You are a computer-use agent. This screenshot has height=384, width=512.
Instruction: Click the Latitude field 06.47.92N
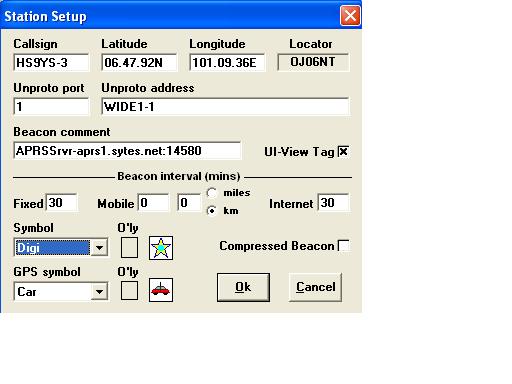point(139,62)
